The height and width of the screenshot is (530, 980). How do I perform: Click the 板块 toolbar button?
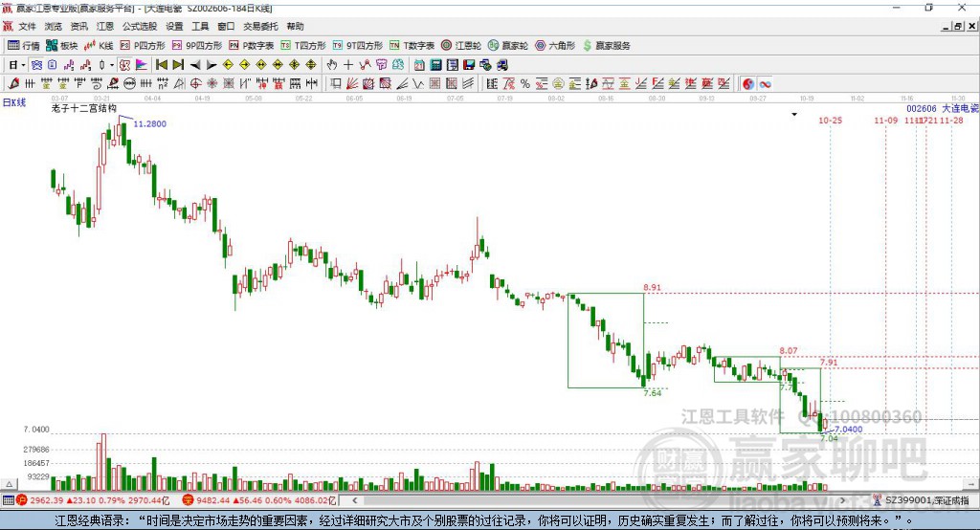click(61, 46)
